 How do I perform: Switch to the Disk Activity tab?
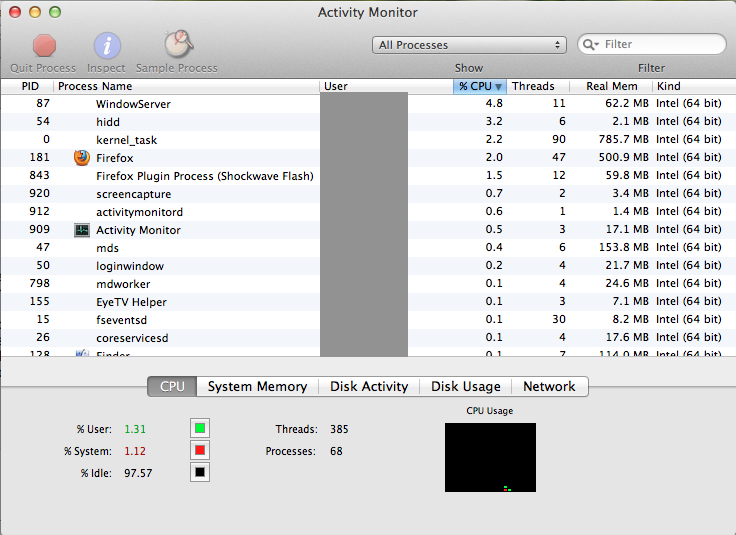[369, 386]
